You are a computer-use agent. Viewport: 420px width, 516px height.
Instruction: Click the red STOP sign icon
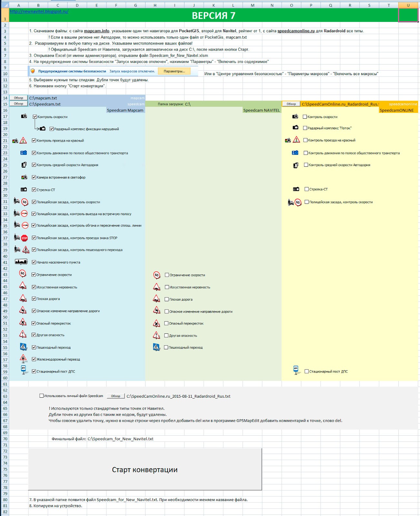pyautogui.click(x=25, y=238)
